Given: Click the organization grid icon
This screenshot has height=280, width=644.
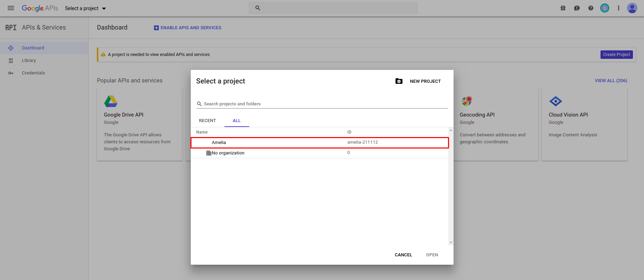Looking at the screenshot, I should pyautogui.click(x=209, y=153).
